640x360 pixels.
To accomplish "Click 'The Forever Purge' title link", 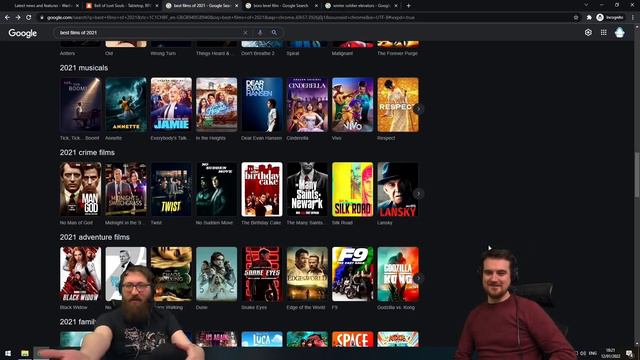I will point(397,53).
